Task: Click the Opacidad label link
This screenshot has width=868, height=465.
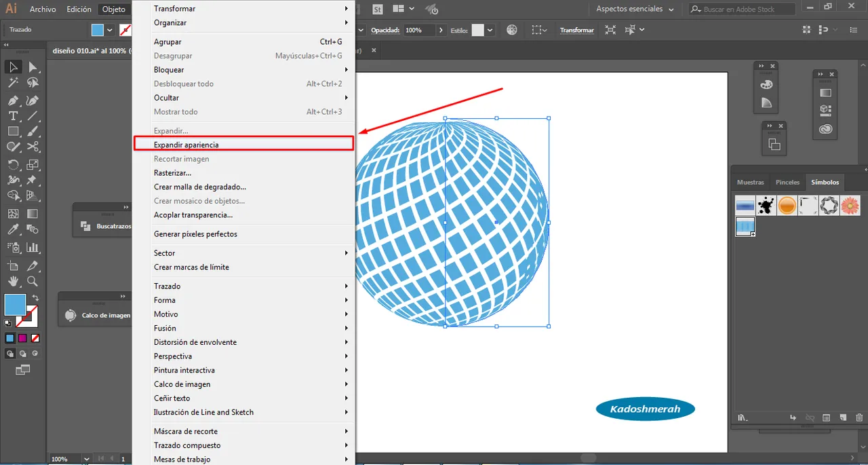Action: (x=385, y=31)
